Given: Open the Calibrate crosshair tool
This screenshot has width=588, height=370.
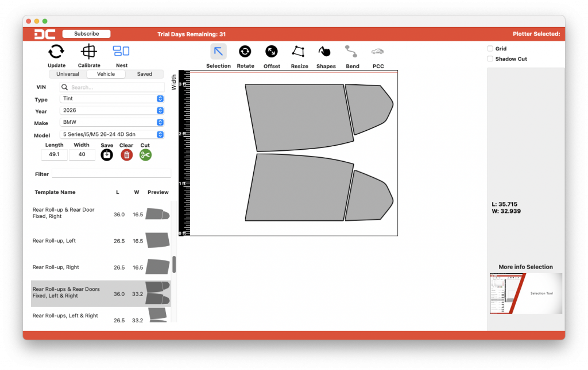Looking at the screenshot, I should pos(89,52).
